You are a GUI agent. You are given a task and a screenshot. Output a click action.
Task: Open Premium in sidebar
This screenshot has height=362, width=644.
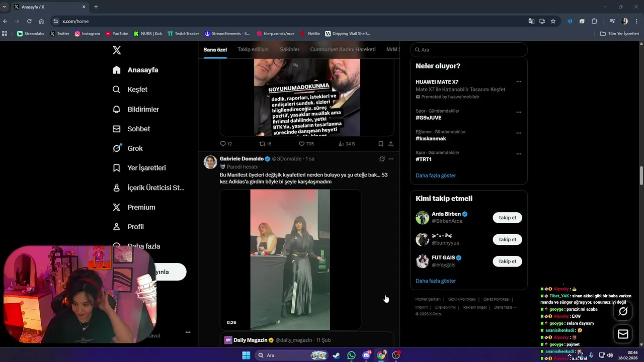pos(134,207)
